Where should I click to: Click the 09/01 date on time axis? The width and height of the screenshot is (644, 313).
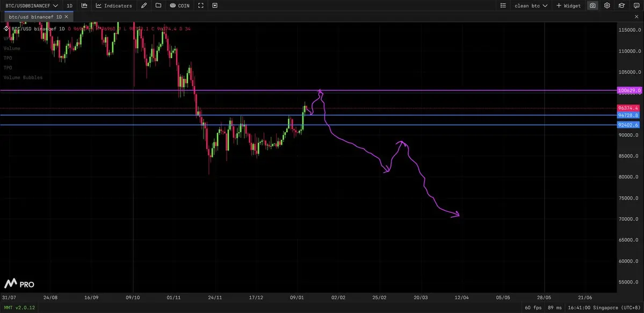point(297,297)
